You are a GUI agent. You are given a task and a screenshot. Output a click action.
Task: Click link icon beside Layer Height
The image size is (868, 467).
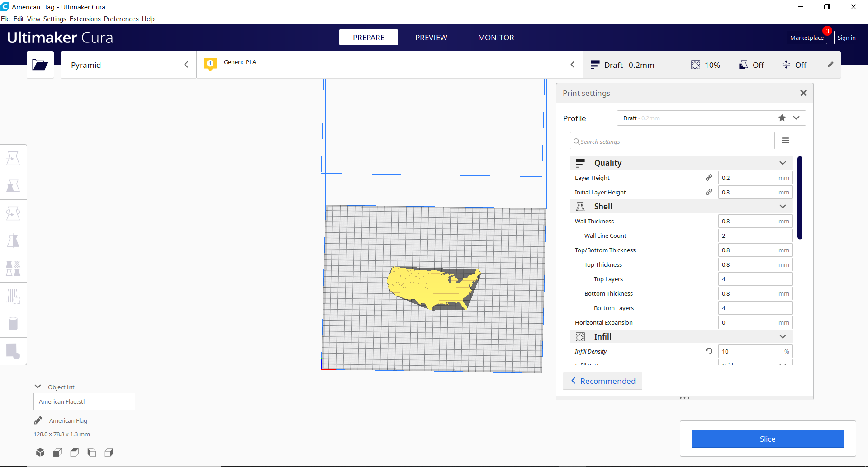709,178
